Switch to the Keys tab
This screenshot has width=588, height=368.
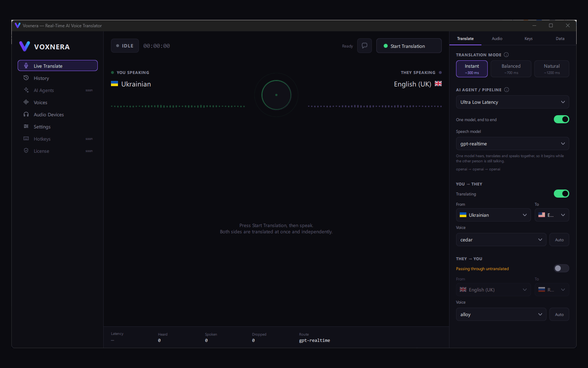coord(528,39)
